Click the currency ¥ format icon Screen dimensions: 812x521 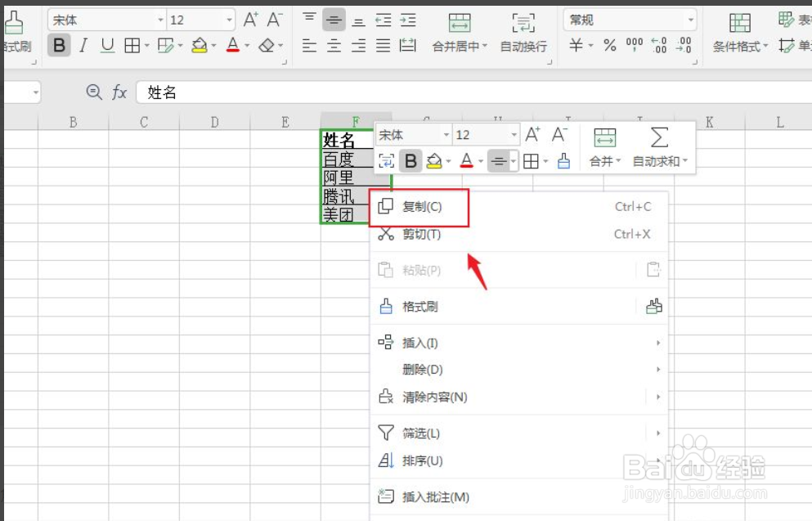(x=576, y=45)
